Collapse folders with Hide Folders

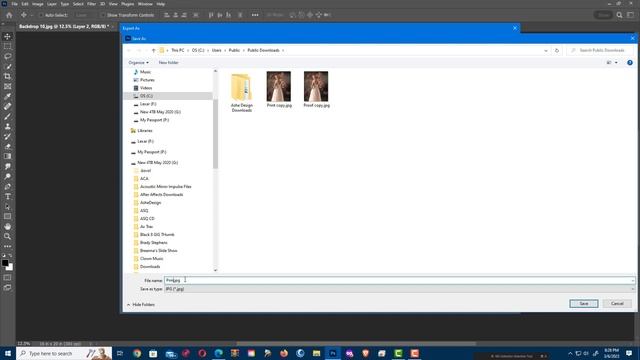141,304
